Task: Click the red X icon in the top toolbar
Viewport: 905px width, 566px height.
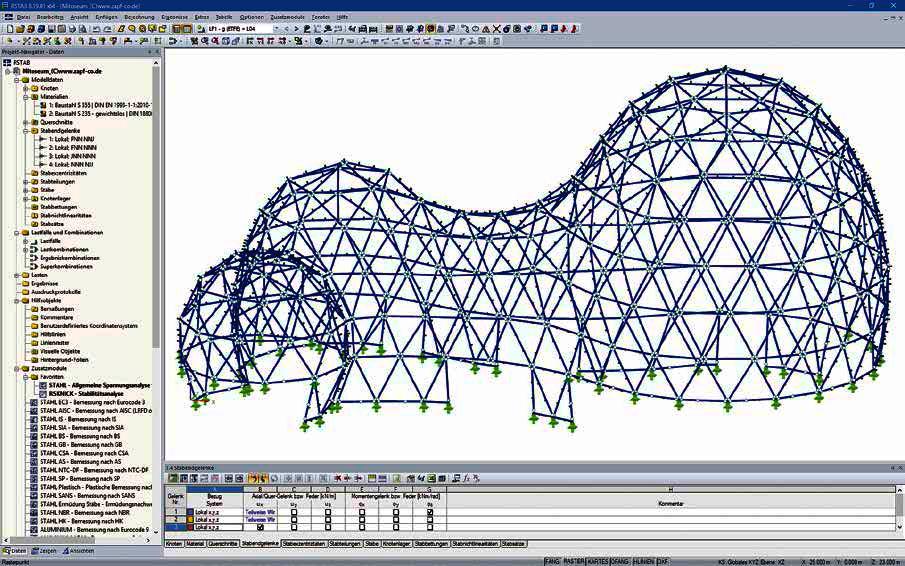Action: click(497, 28)
